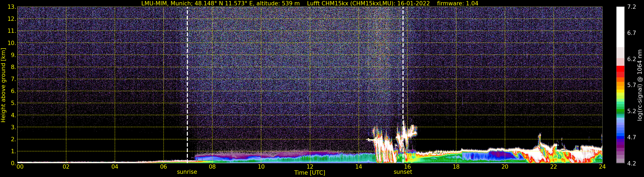644x177 pixels.
Task: Click the colorbar value label "5.7"
Action: [x=632, y=85]
